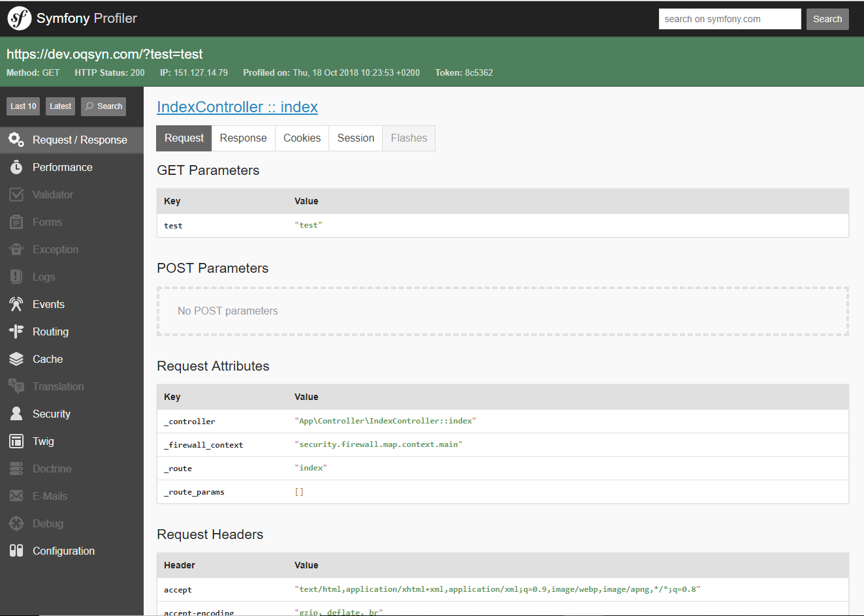
Task: Click the Twig template icon
Action: [x=16, y=441]
